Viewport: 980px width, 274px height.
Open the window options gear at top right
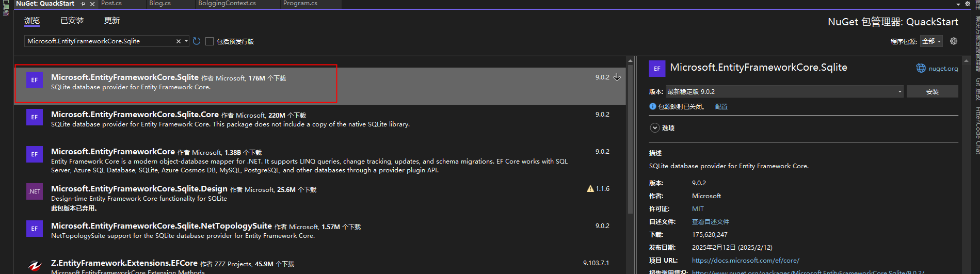pyautogui.click(x=968, y=4)
